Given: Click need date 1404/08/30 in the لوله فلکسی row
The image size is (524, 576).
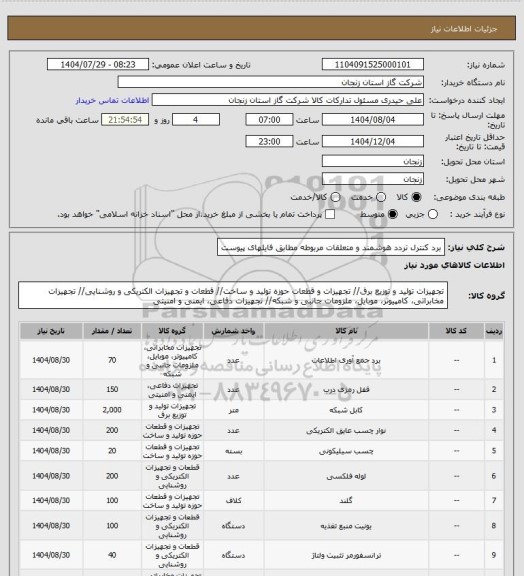Looking at the screenshot, I should tap(51, 476).
